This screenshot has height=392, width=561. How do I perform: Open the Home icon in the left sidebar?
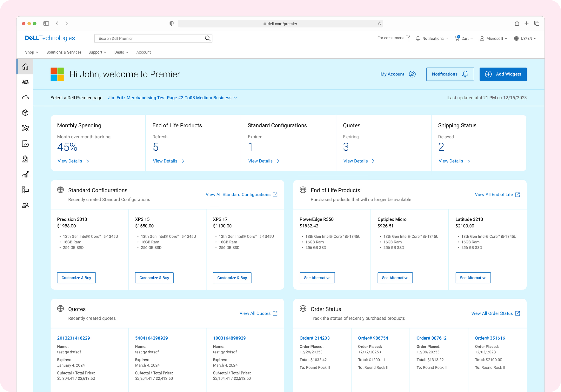pyautogui.click(x=25, y=67)
